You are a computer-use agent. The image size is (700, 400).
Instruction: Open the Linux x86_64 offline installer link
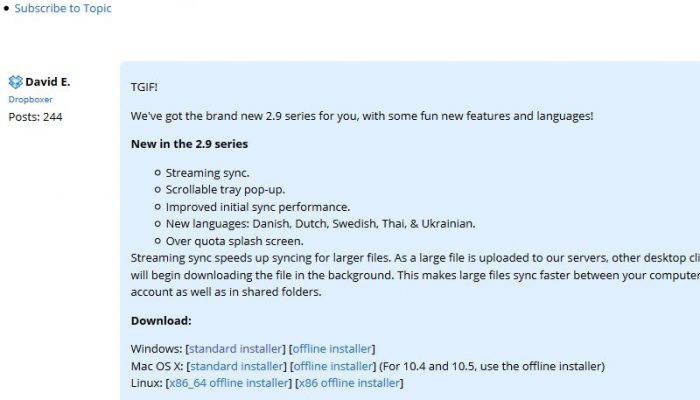pos(229,383)
